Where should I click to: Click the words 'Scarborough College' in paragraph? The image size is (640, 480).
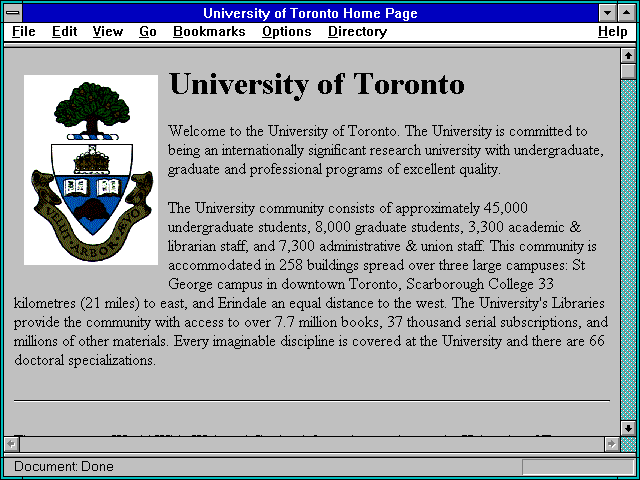click(470, 284)
